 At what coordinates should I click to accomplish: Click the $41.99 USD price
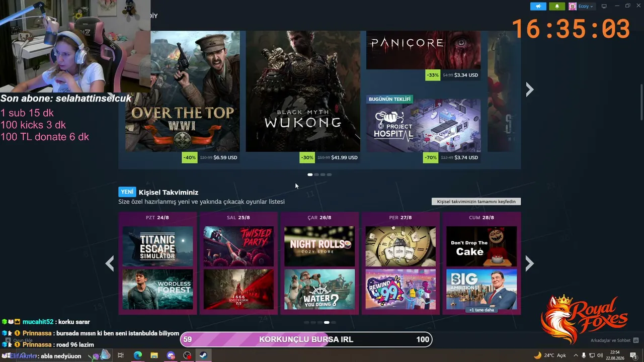pyautogui.click(x=344, y=157)
